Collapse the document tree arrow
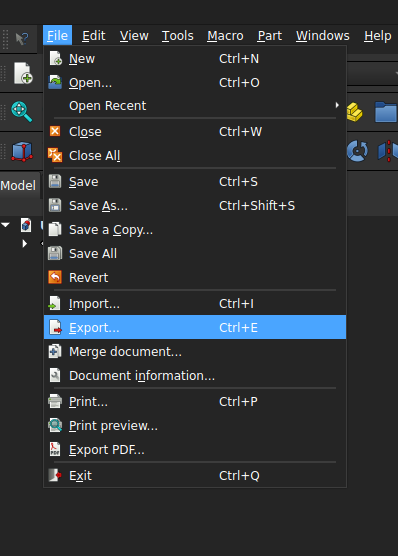 5,225
